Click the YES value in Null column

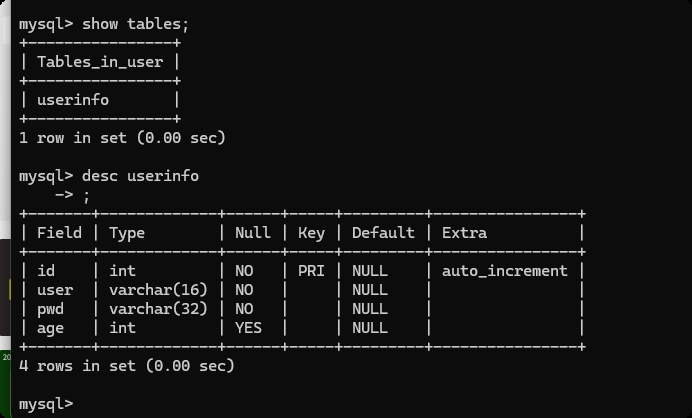coord(249,328)
